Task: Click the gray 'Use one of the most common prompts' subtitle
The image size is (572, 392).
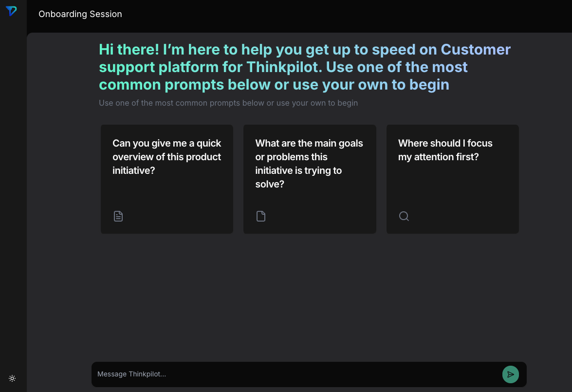Action: (228, 103)
